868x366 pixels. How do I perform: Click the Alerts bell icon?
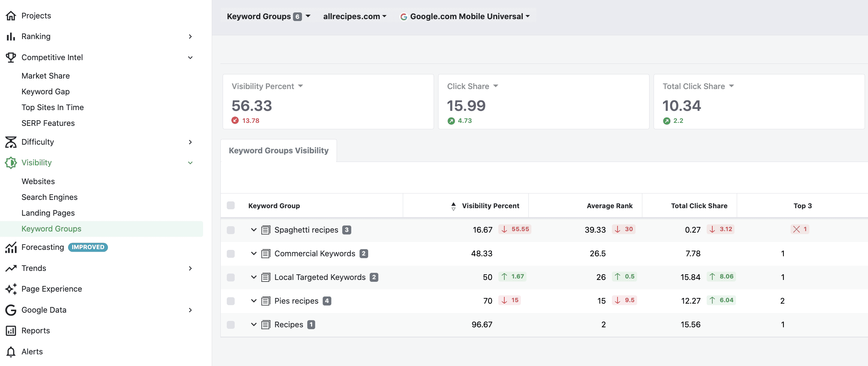pyautogui.click(x=11, y=352)
